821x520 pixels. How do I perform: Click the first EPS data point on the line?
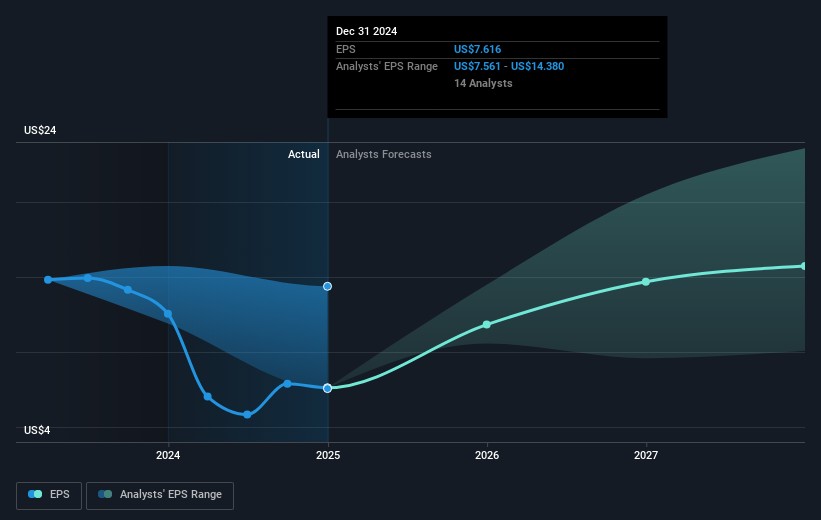[48, 280]
